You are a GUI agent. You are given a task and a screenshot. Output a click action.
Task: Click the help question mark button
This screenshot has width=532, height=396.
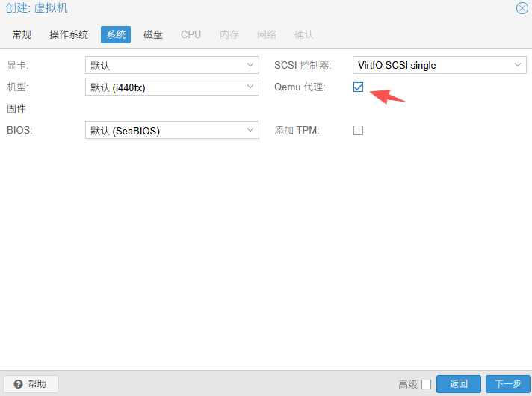[31, 384]
